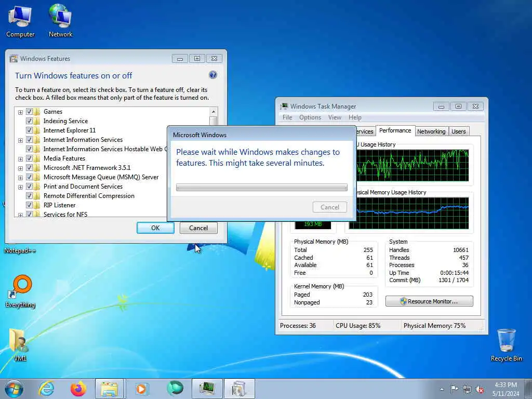
Task: Click the green globe taskbar icon
Action: point(175,389)
